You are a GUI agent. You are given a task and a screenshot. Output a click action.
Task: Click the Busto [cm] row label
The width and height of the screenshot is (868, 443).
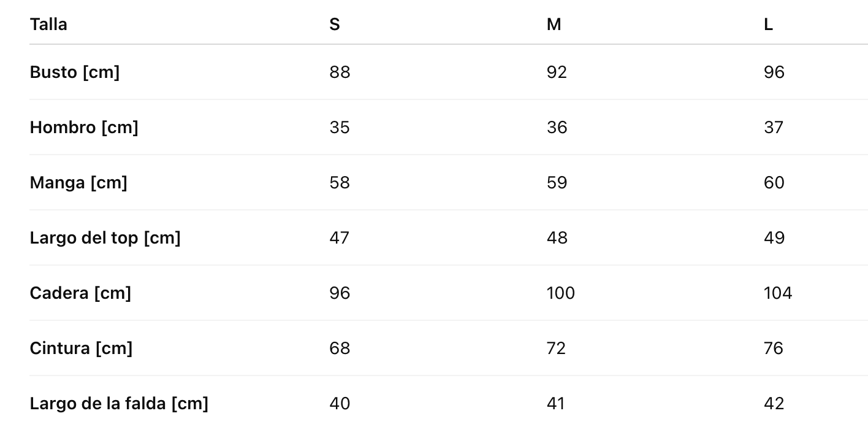pos(75,72)
